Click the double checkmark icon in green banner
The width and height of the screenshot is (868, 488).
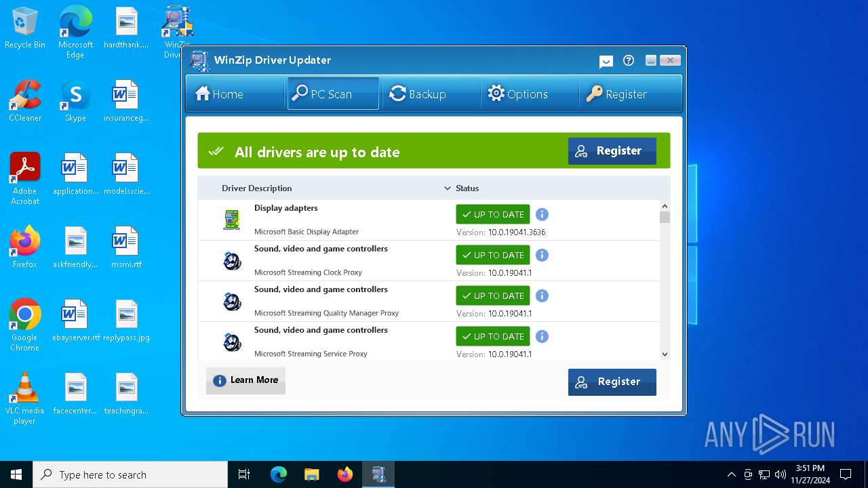point(216,151)
